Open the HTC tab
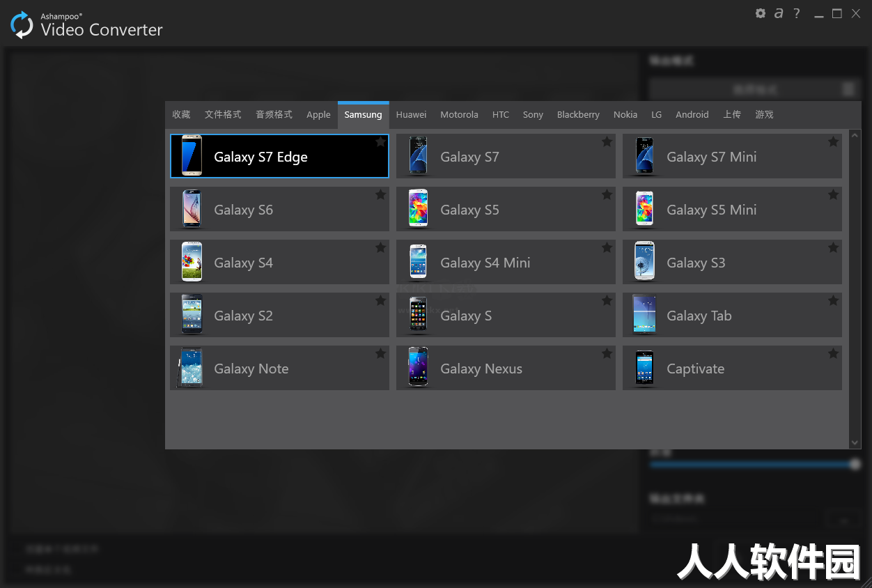This screenshot has height=588, width=872. [x=500, y=115]
